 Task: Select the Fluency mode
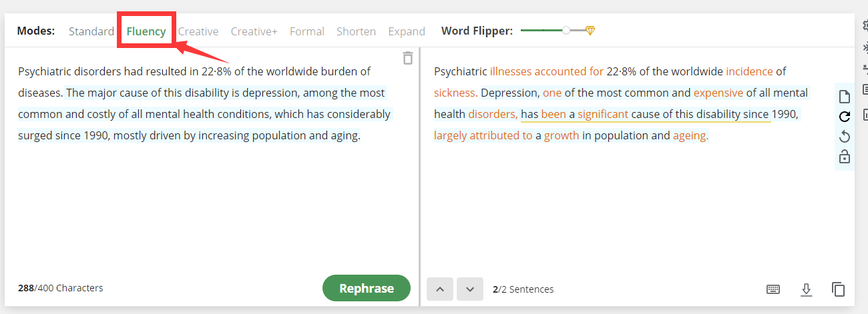146,31
